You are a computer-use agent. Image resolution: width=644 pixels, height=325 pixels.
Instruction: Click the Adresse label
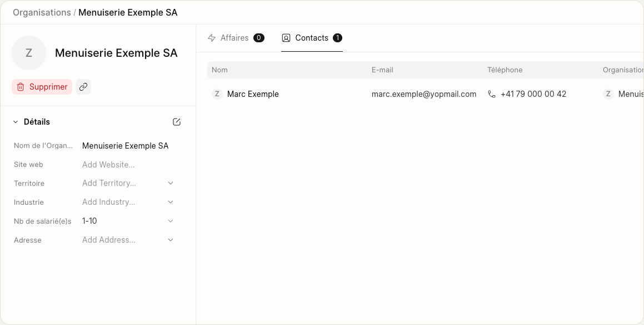click(28, 240)
